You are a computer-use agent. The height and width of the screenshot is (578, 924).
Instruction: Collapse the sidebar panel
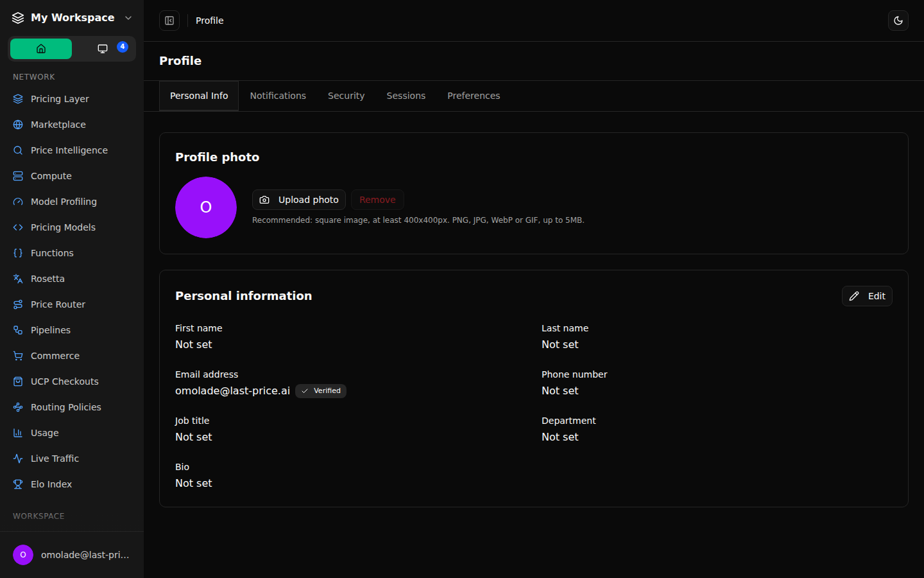[169, 21]
